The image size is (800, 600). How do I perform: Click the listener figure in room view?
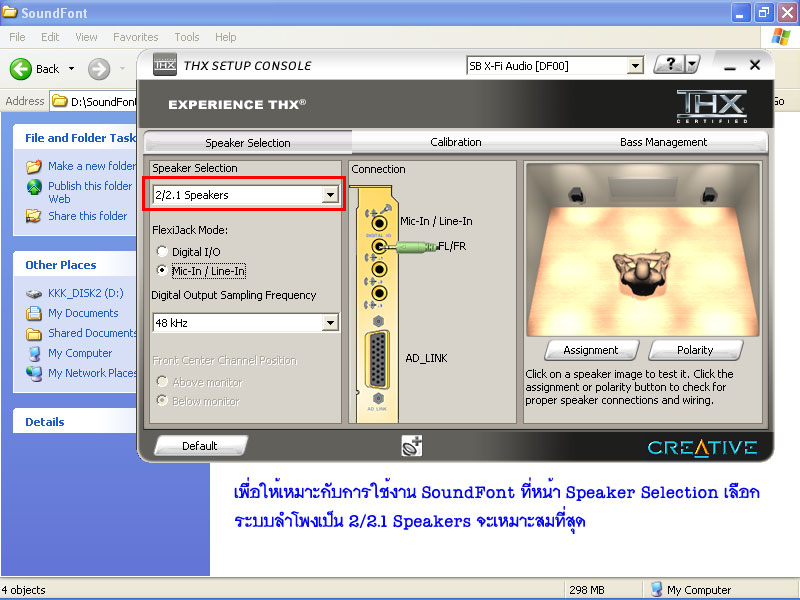pos(641,273)
